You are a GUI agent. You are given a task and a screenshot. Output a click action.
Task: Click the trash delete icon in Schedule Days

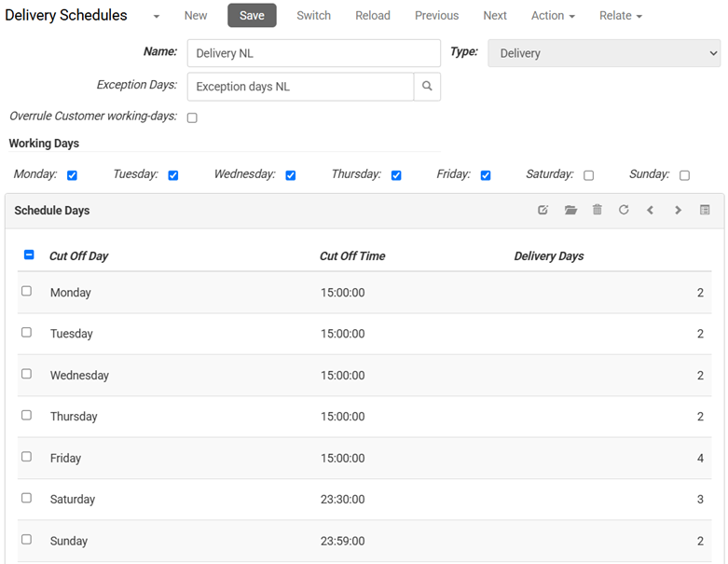click(598, 211)
